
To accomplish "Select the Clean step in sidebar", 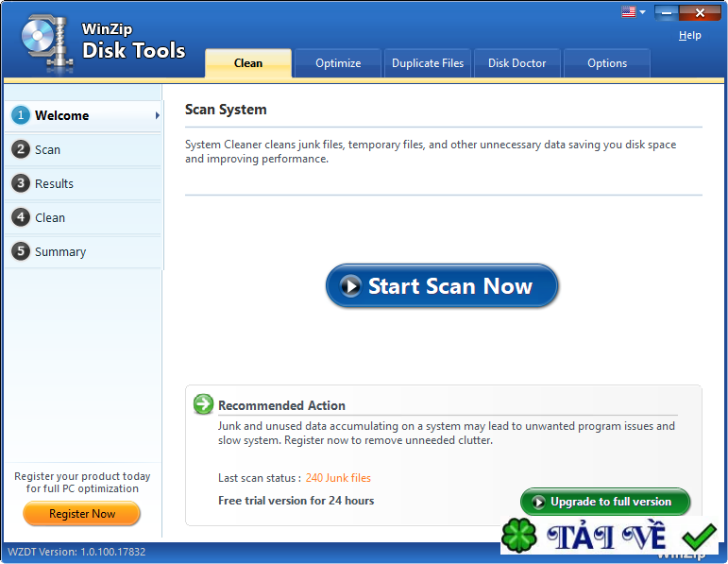I will click(83, 217).
